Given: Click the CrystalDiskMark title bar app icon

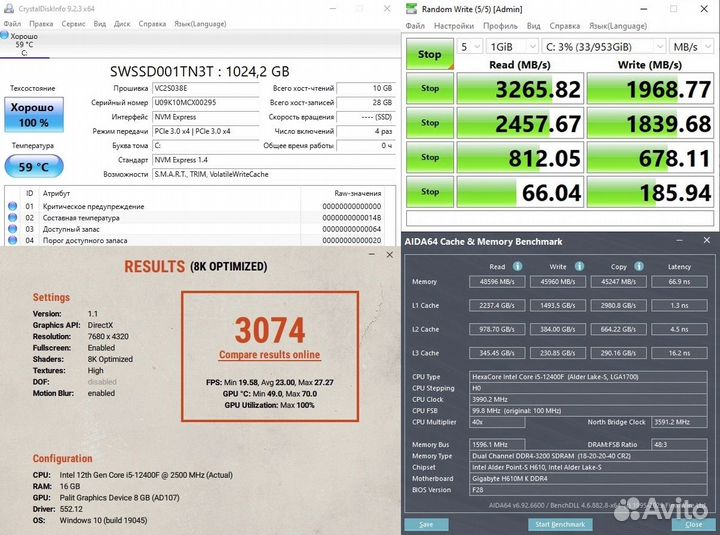Looking at the screenshot, I should [411, 9].
